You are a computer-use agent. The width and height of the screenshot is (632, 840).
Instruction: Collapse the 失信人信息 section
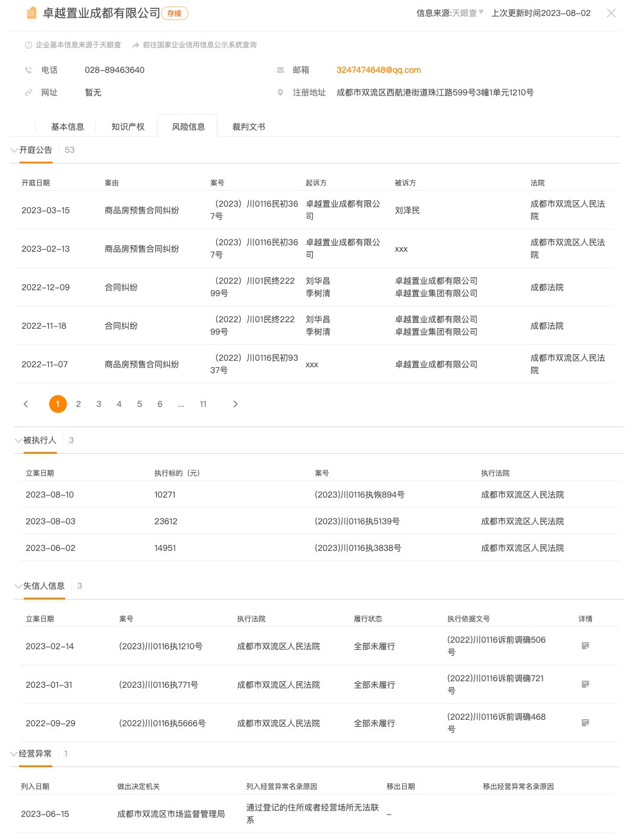pos(18,586)
